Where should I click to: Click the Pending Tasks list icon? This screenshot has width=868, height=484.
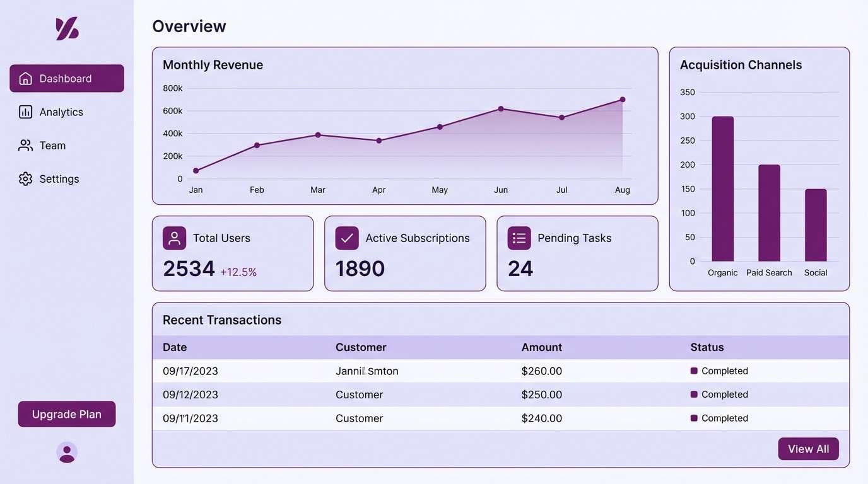519,238
